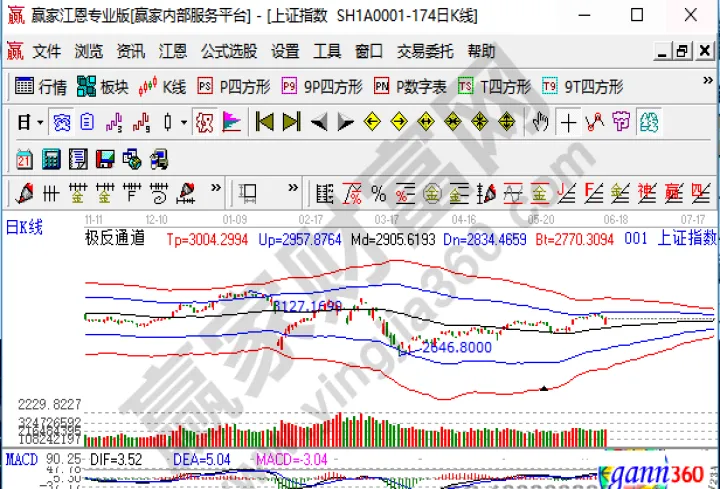Click the red polyline drawing icon
The image size is (720, 489).
pos(595,123)
